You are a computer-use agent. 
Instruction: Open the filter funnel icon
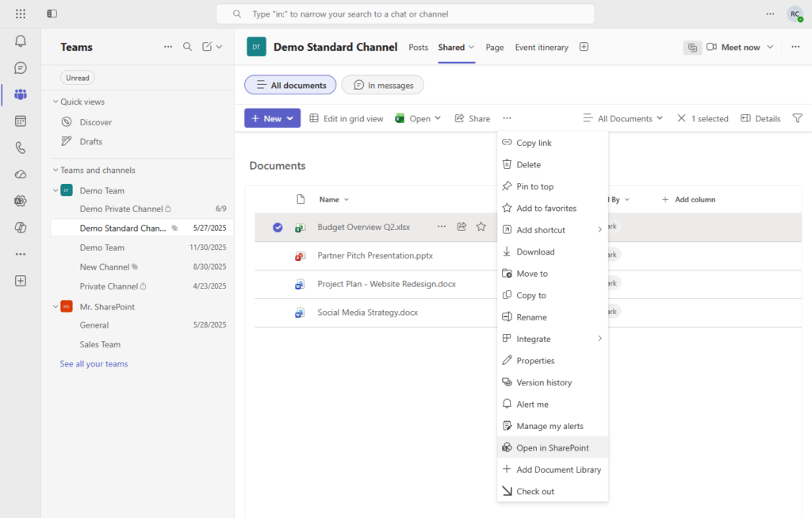[798, 118]
